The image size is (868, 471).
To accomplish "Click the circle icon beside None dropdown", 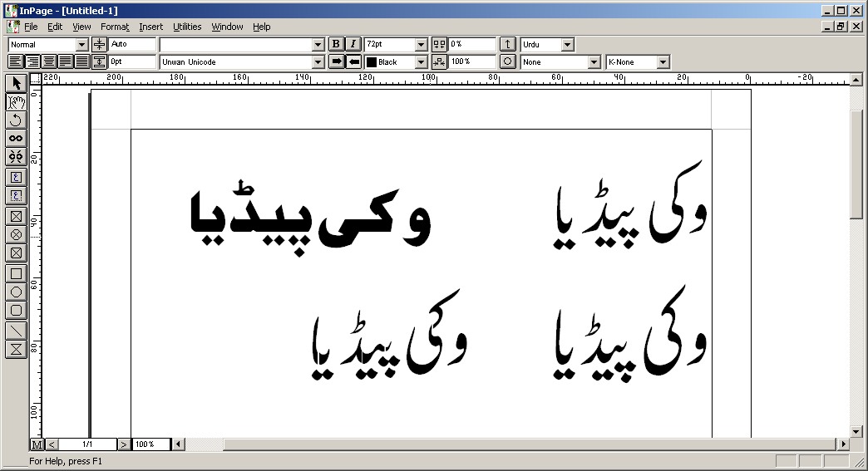I will 508,62.
